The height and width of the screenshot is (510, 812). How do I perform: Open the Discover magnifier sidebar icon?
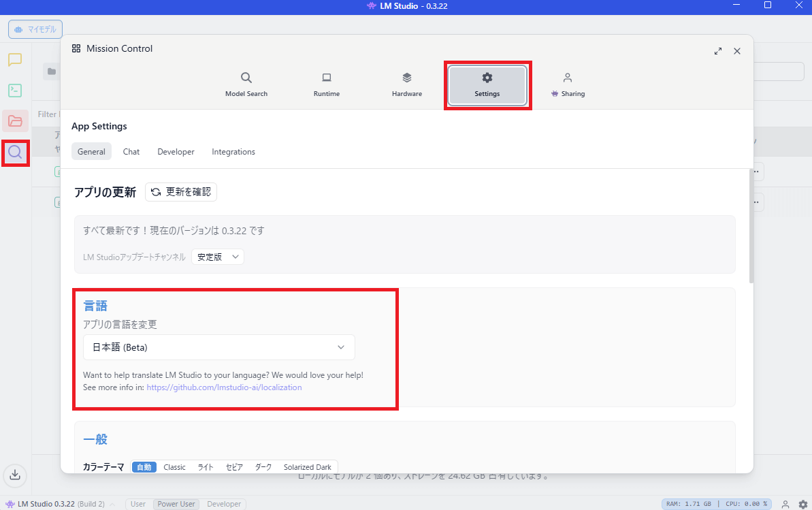(15, 153)
